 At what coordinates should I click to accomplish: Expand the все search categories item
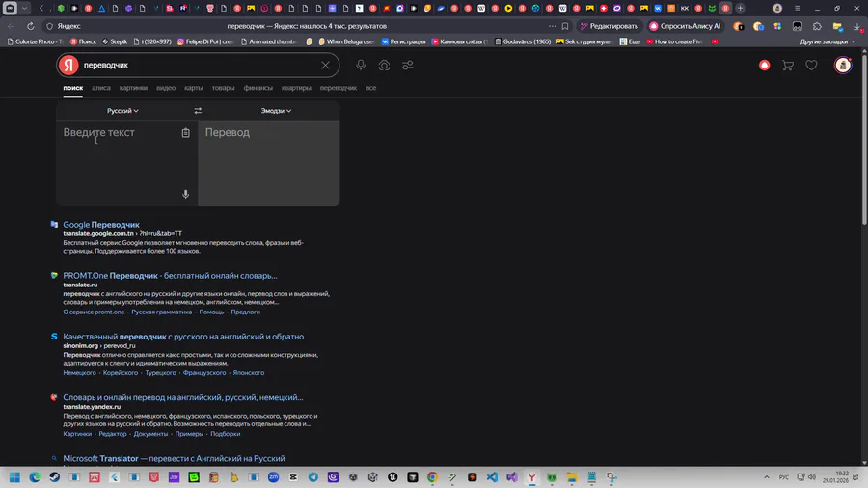coord(370,88)
